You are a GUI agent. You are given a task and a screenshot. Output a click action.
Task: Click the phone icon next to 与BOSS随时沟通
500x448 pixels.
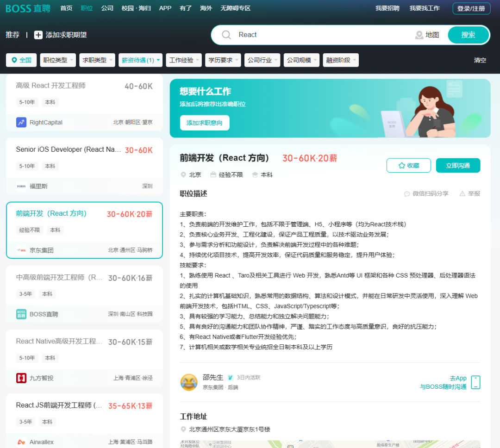pos(476,382)
